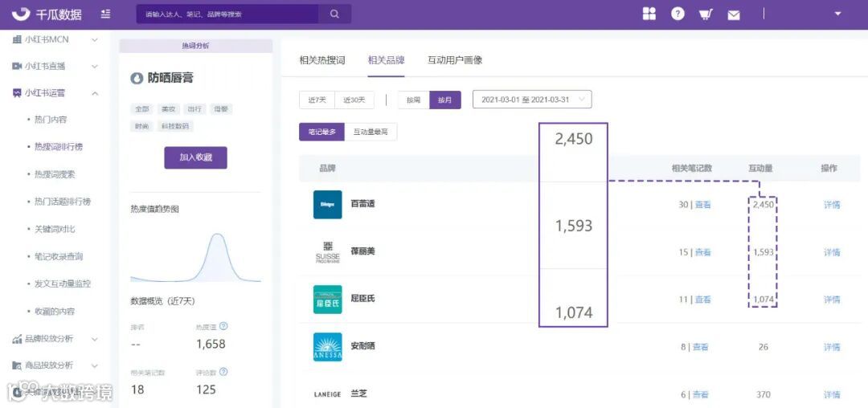
Task: Open 收藏的内容 in the sidebar
Action: click(55, 312)
